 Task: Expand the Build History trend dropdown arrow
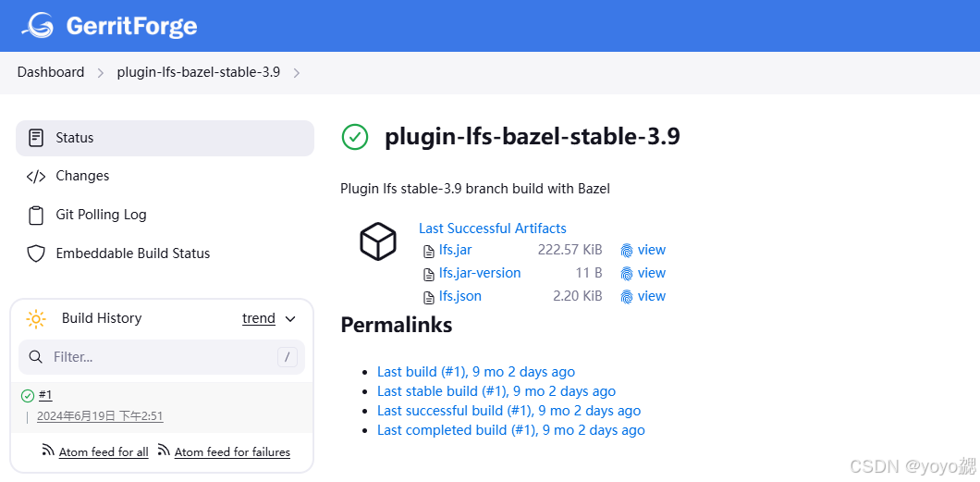tap(290, 319)
